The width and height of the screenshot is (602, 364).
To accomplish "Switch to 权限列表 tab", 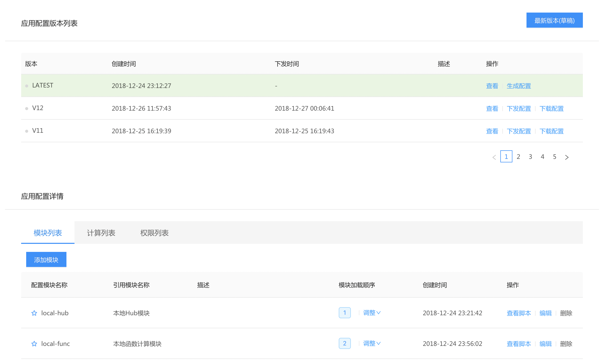I will coord(155,233).
